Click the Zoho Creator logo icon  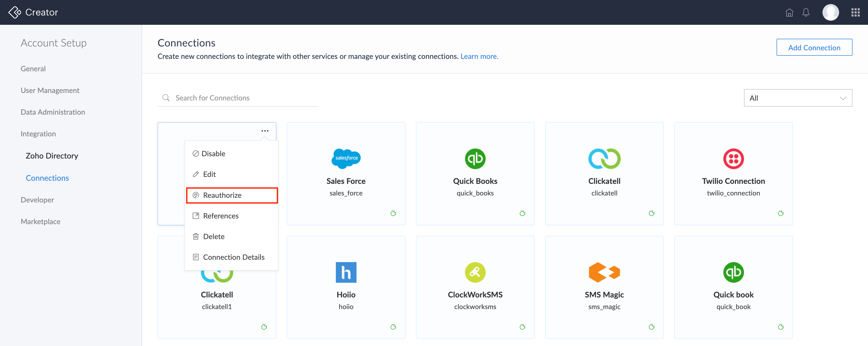[x=14, y=12]
